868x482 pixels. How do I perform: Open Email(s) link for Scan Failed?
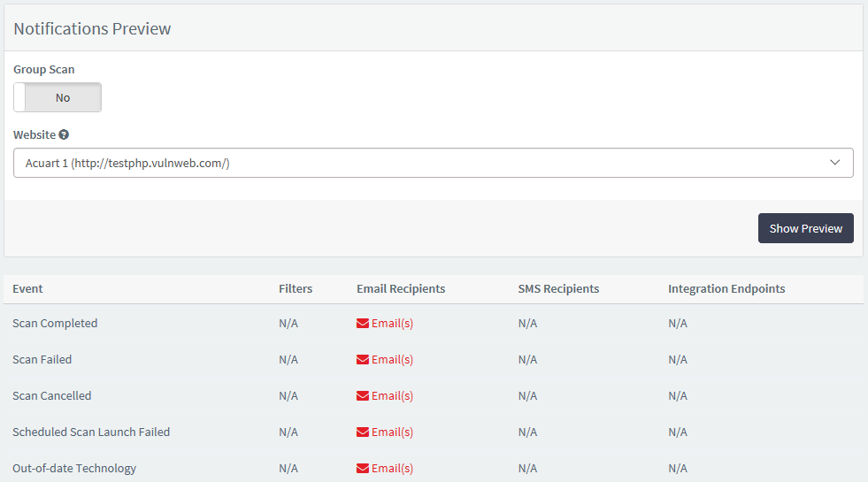(x=392, y=360)
